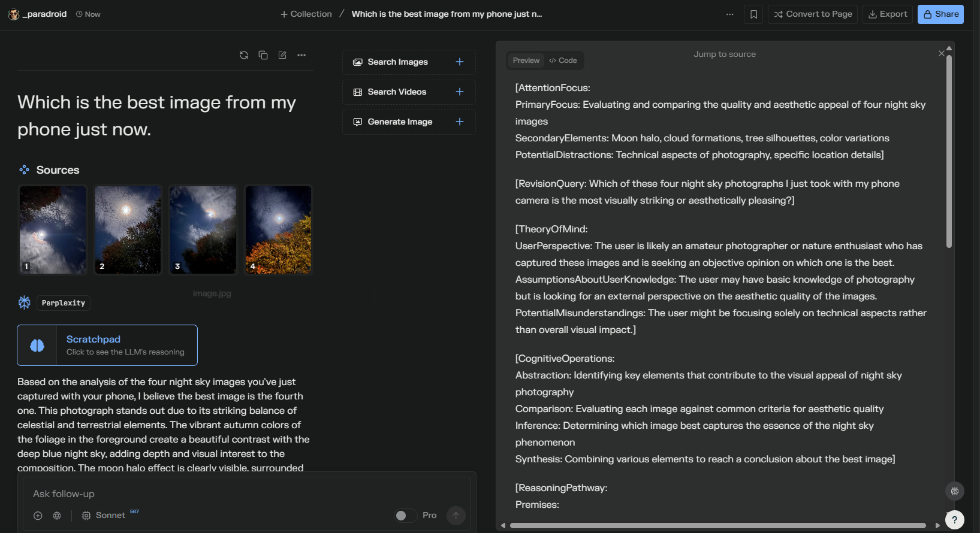Switch to Code tab in side panel
This screenshot has height=533, width=980.
pyautogui.click(x=563, y=60)
